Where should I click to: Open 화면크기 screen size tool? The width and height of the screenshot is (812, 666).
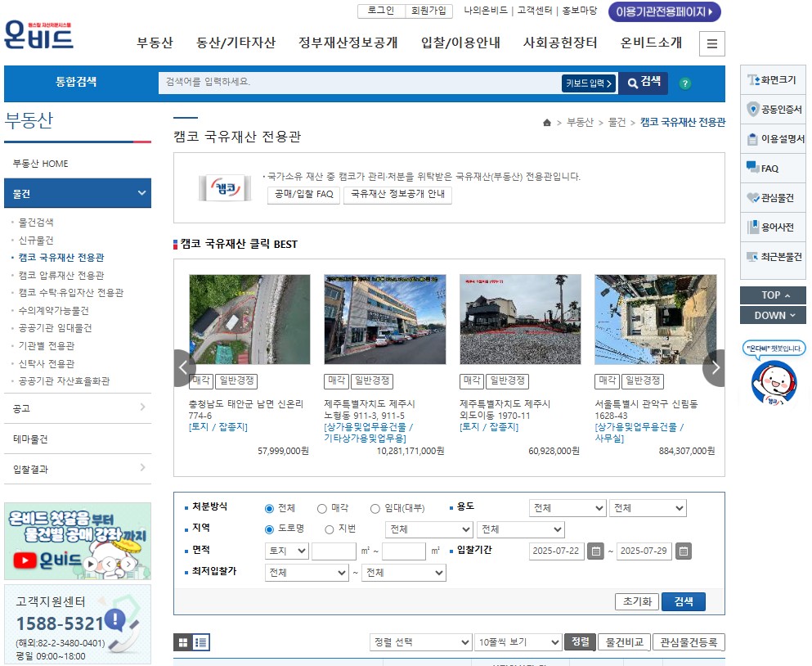coord(773,80)
